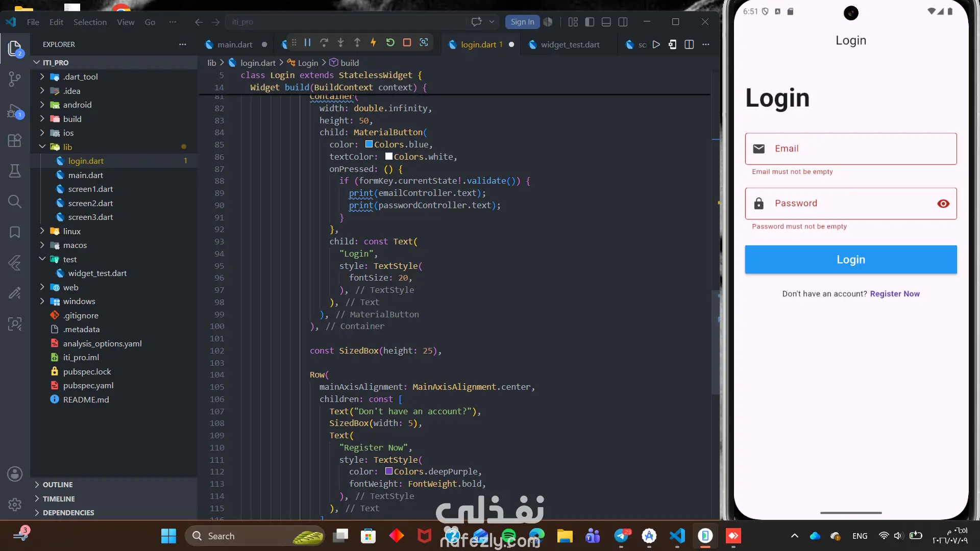This screenshot has height=551, width=980.
Task: Open the Extensions view
Action: [15, 140]
